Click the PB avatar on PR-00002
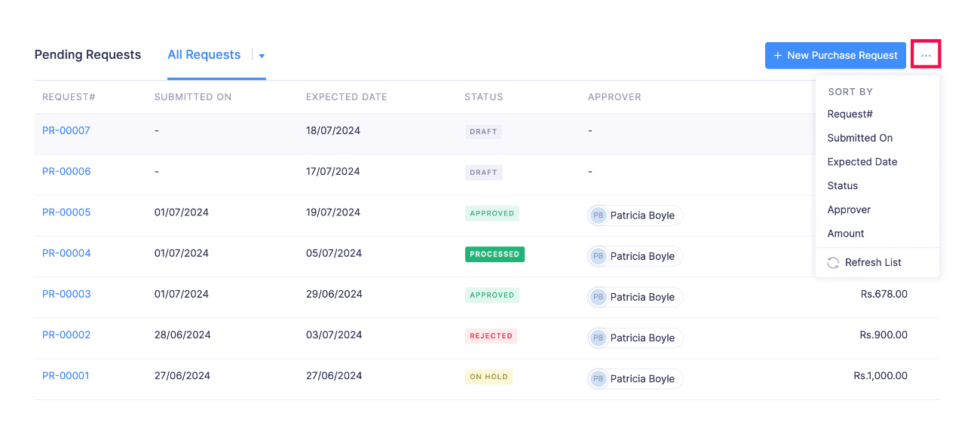980x434 pixels. click(598, 338)
